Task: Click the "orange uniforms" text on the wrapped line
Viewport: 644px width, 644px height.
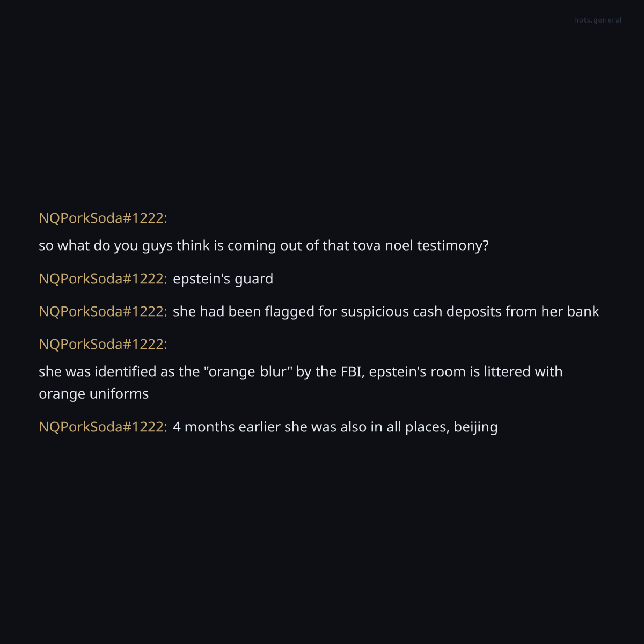Action: [x=93, y=393]
